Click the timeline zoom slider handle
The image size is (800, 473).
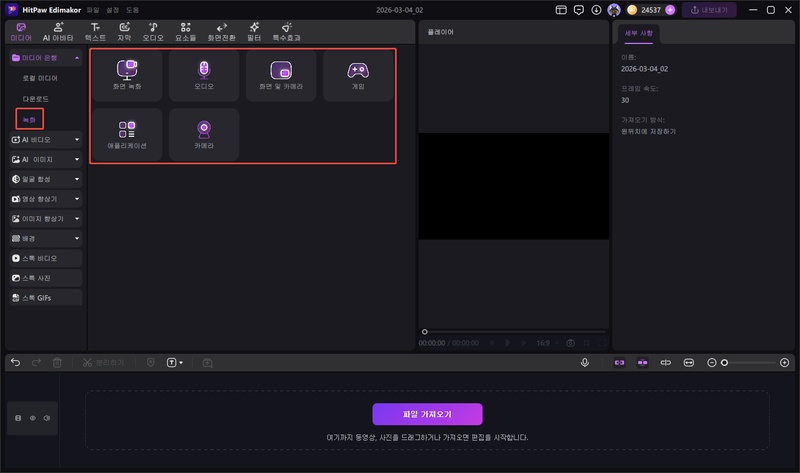click(x=724, y=363)
